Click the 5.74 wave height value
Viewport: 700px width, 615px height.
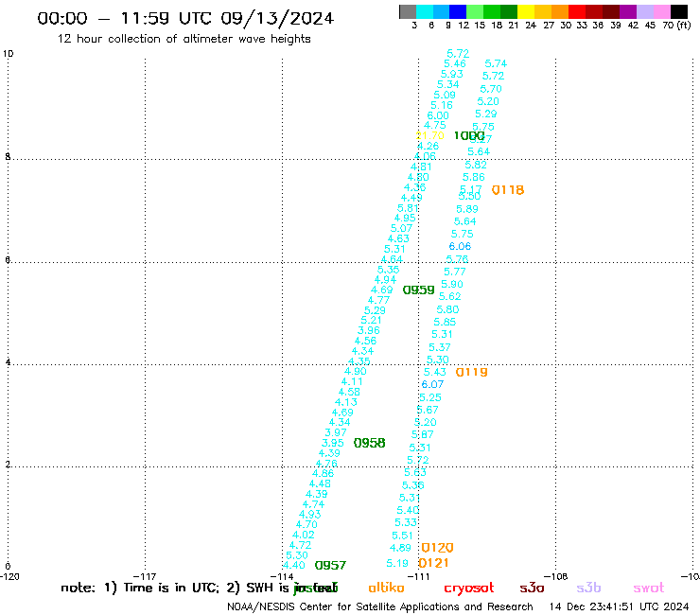(x=496, y=63)
